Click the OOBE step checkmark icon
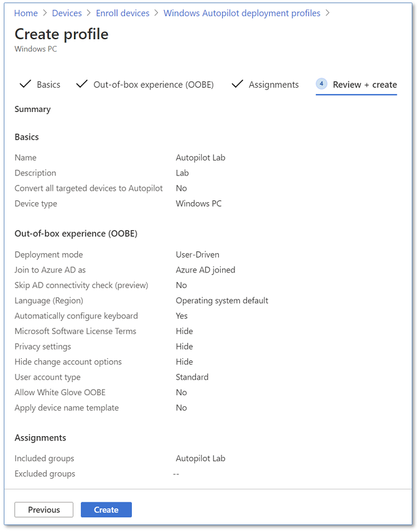This screenshot has height=532, width=418. pos(81,84)
